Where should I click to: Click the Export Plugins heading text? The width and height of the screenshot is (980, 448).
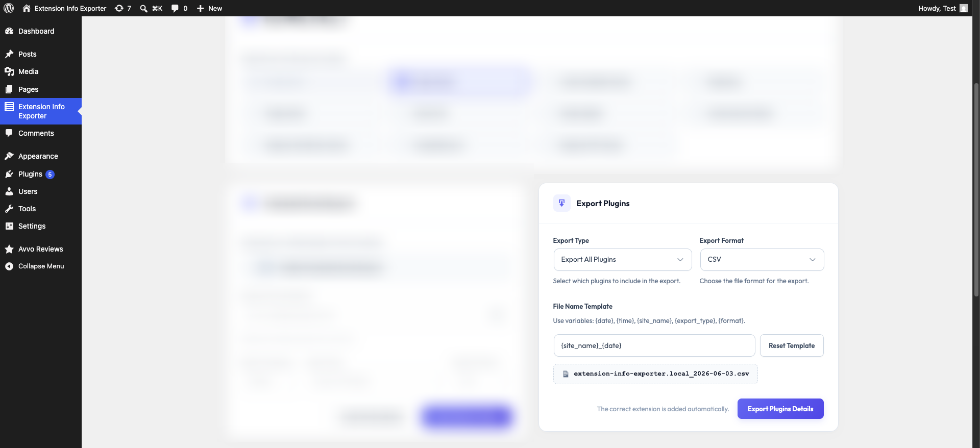pos(603,203)
